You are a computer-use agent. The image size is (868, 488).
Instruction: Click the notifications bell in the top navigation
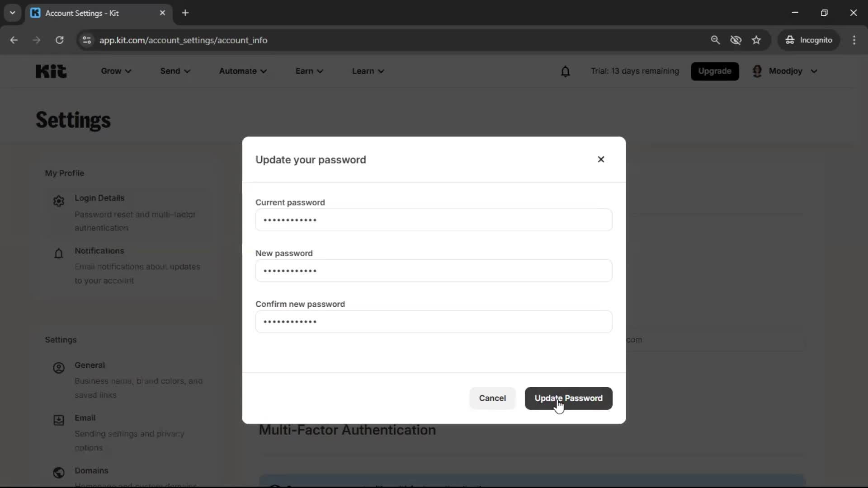point(566,71)
